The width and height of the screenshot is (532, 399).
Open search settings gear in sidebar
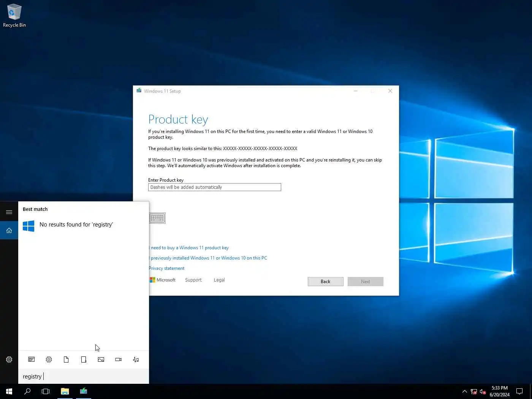coord(9,359)
